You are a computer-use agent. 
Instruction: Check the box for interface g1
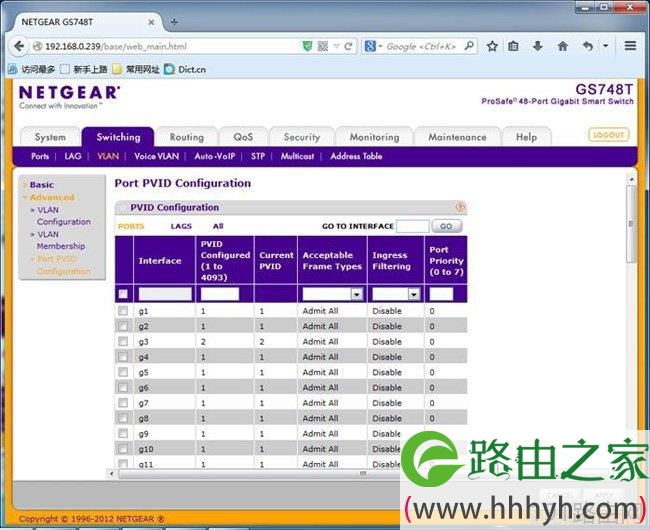tap(123, 311)
